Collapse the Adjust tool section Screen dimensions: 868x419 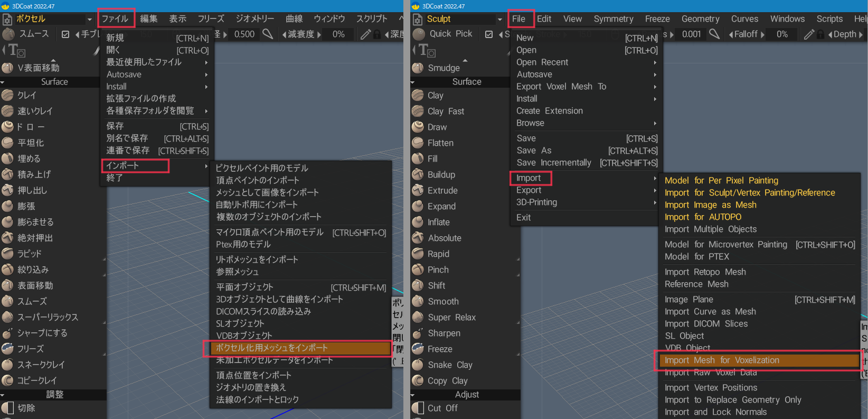pos(412,395)
